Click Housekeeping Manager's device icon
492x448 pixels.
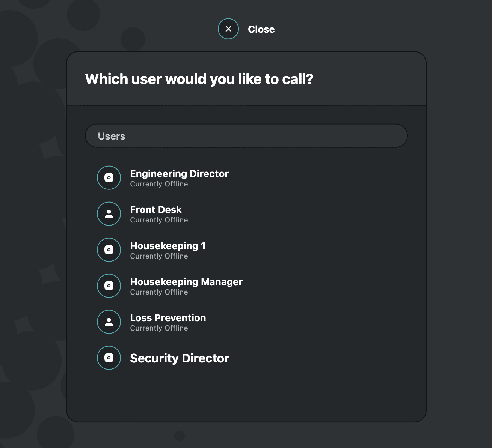(x=109, y=286)
